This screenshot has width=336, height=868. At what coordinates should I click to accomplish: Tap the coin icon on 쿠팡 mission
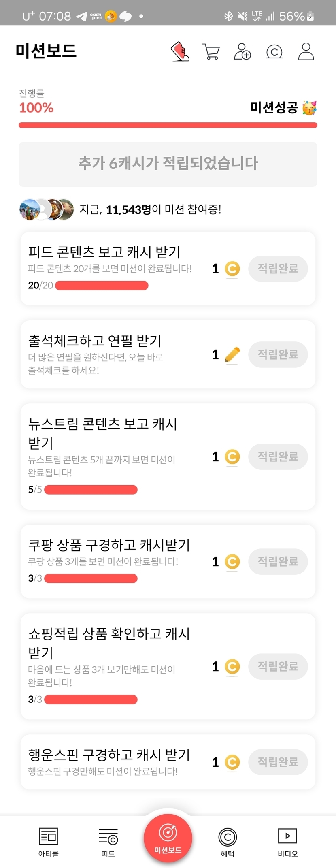pyautogui.click(x=232, y=562)
